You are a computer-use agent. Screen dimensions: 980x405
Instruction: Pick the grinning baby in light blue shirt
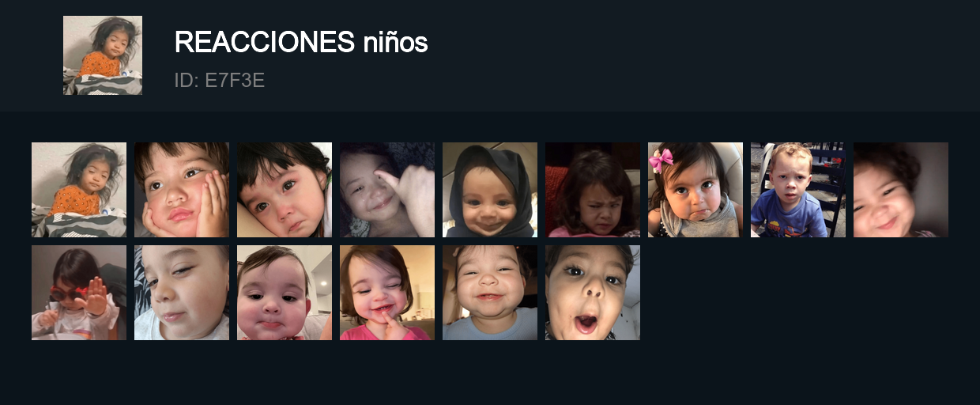pos(490,293)
